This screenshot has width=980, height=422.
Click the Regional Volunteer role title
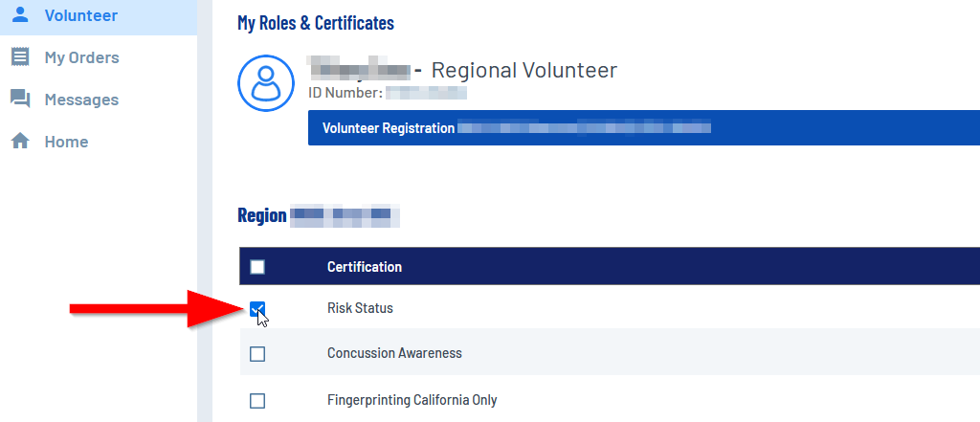pos(523,70)
